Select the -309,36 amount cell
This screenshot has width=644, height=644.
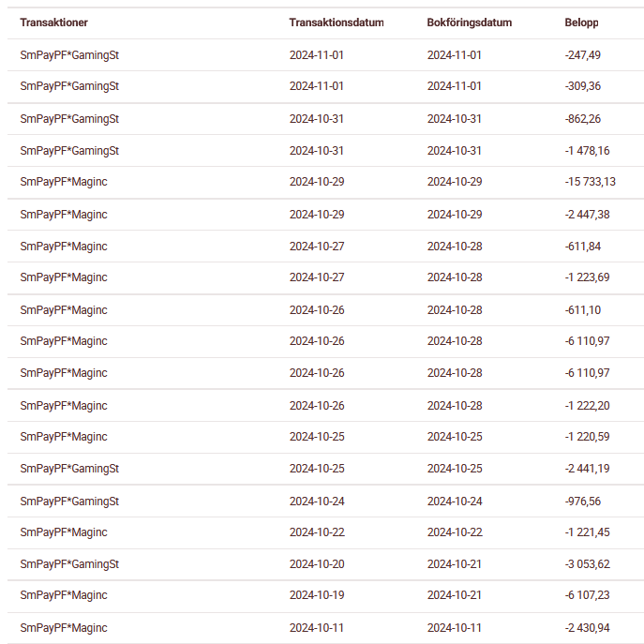tap(583, 86)
